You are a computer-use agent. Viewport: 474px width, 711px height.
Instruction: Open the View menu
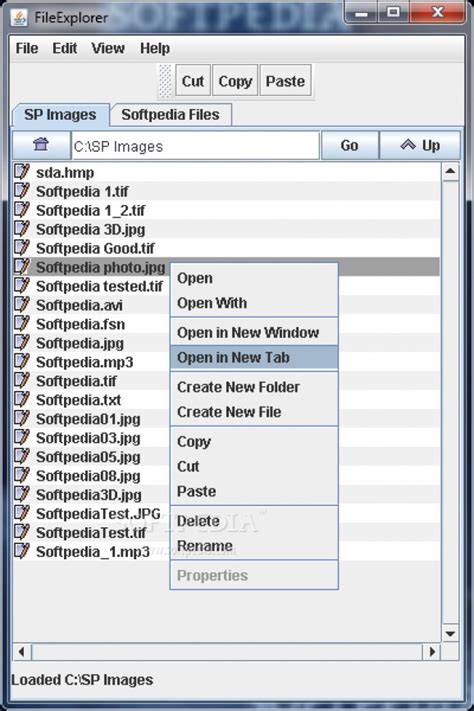(x=108, y=48)
